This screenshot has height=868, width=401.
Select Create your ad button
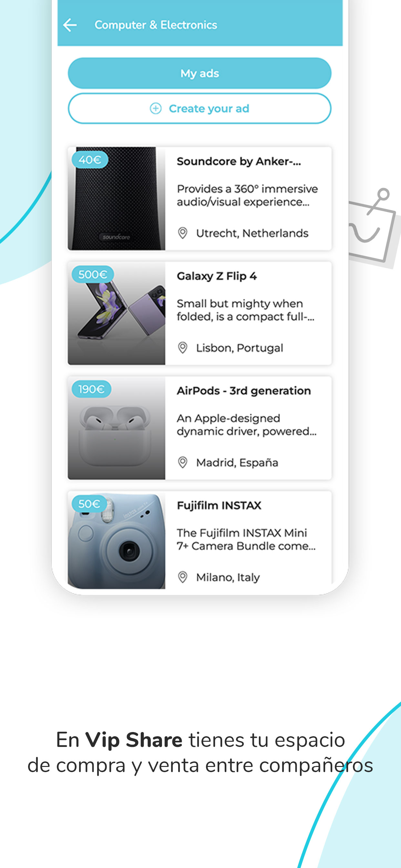pyautogui.click(x=200, y=108)
